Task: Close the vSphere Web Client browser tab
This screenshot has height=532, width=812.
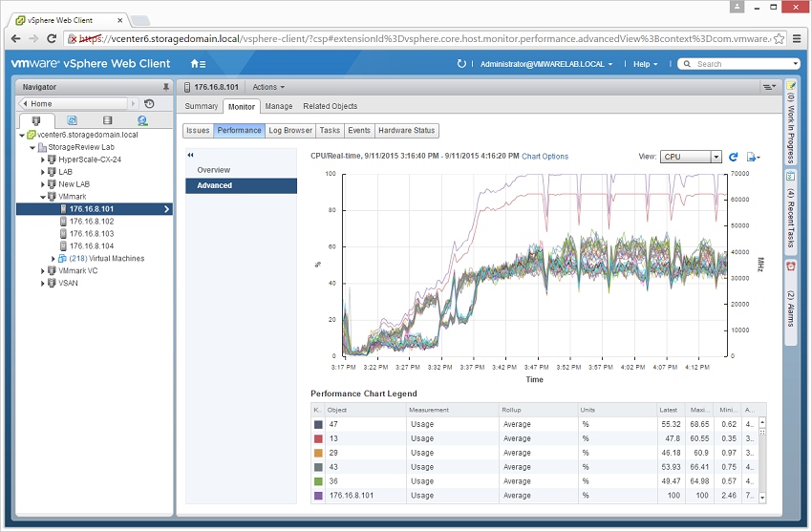Action: (119, 20)
